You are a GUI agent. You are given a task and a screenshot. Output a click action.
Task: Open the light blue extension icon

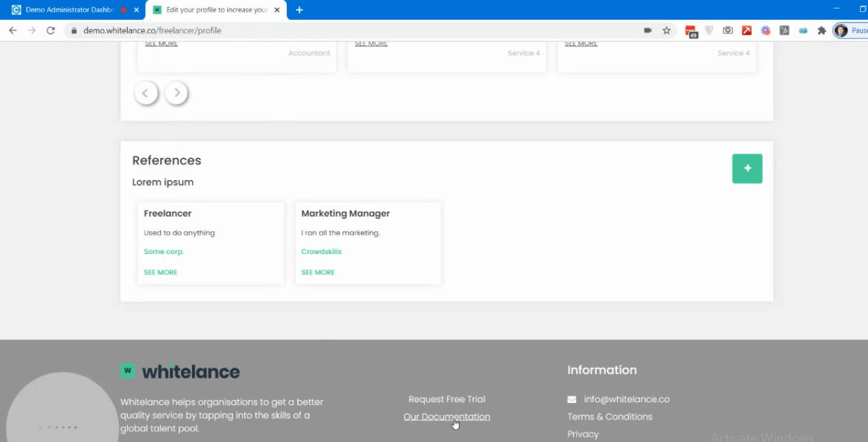coord(803,30)
